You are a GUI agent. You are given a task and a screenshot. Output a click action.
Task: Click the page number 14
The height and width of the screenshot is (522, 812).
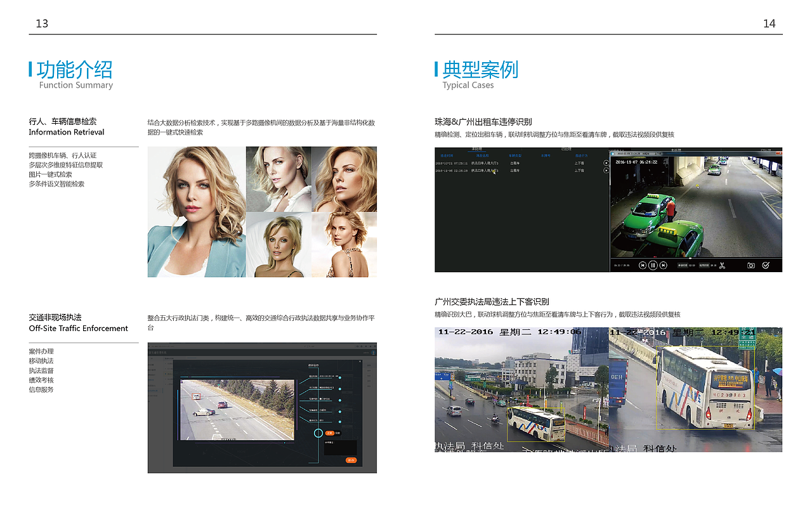pos(769,23)
